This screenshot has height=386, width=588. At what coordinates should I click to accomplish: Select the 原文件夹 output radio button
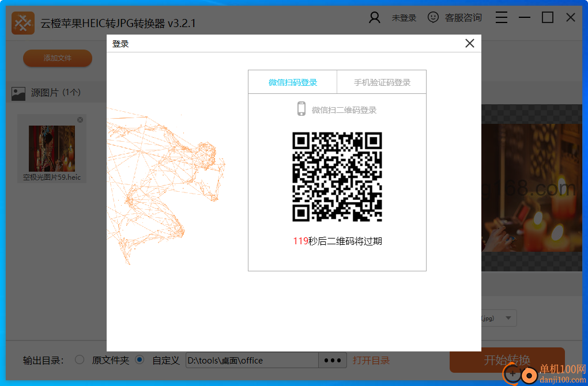point(80,359)
